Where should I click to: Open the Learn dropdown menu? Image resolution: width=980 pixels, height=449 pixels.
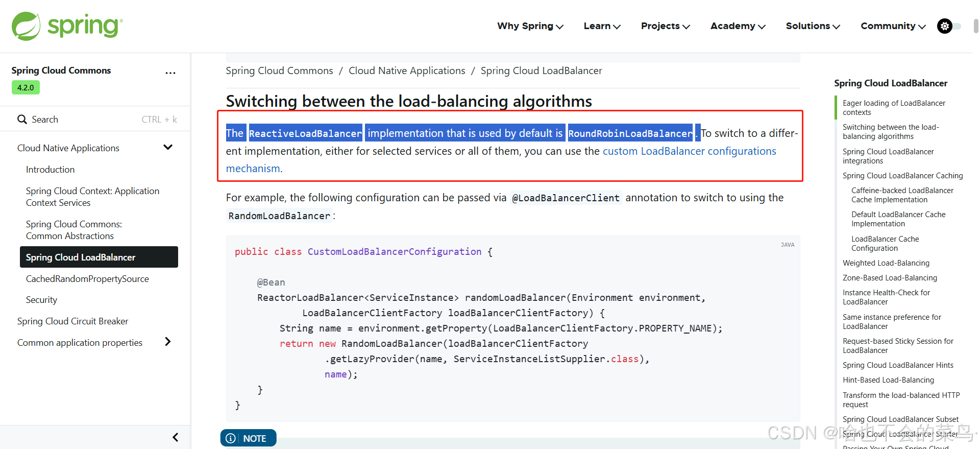coord(602,26)
